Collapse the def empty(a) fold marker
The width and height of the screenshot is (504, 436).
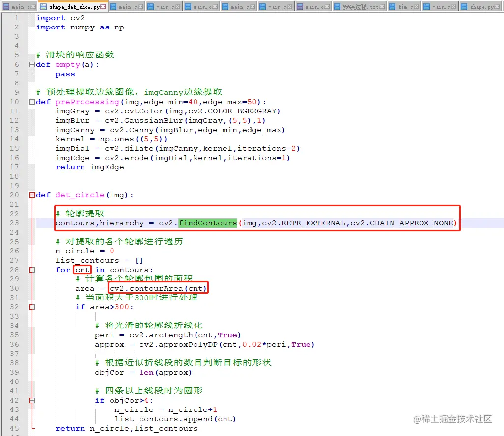32,65
